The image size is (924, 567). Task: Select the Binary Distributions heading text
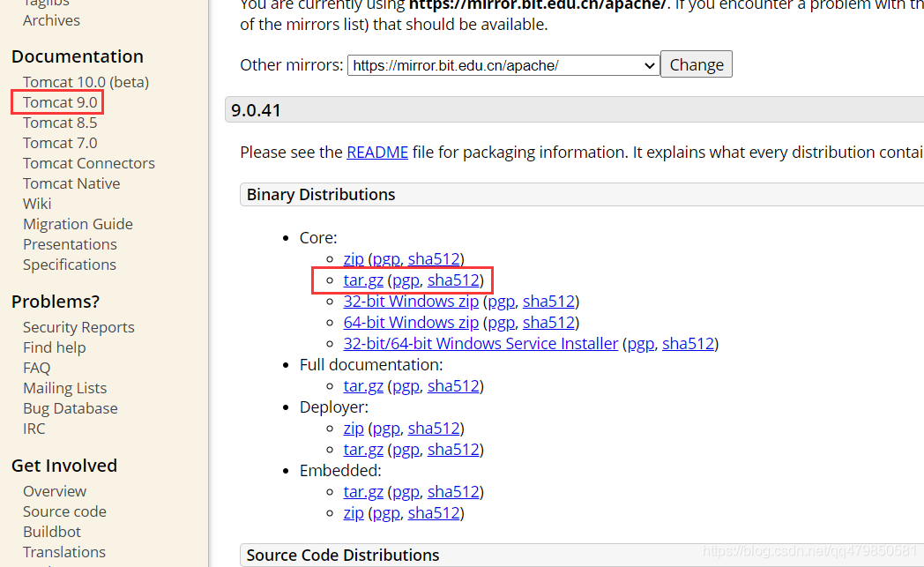(321, 195)
